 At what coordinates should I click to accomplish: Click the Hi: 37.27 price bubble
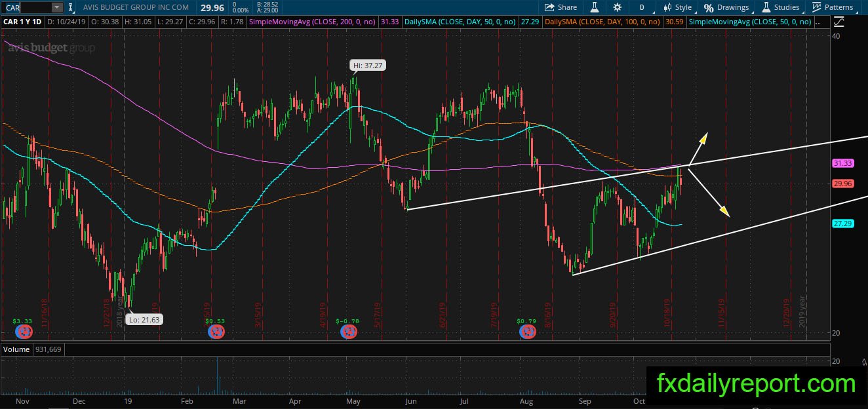(366, 65)
